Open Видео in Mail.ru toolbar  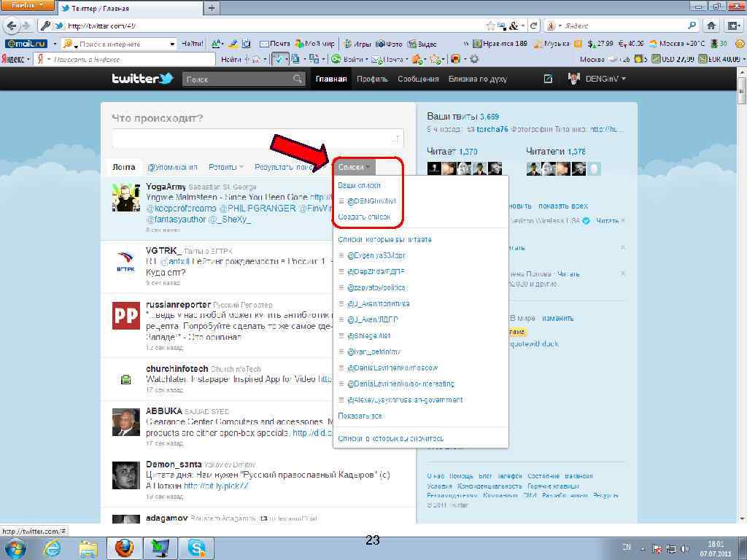pos(422,44)
